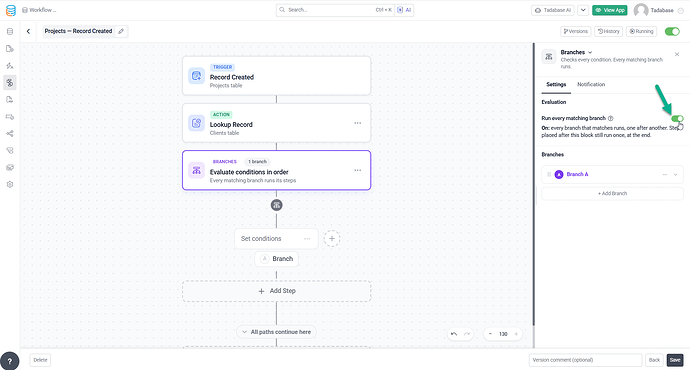
Task: Toggle the Run every matching branch switch
Action: point(677,118)
